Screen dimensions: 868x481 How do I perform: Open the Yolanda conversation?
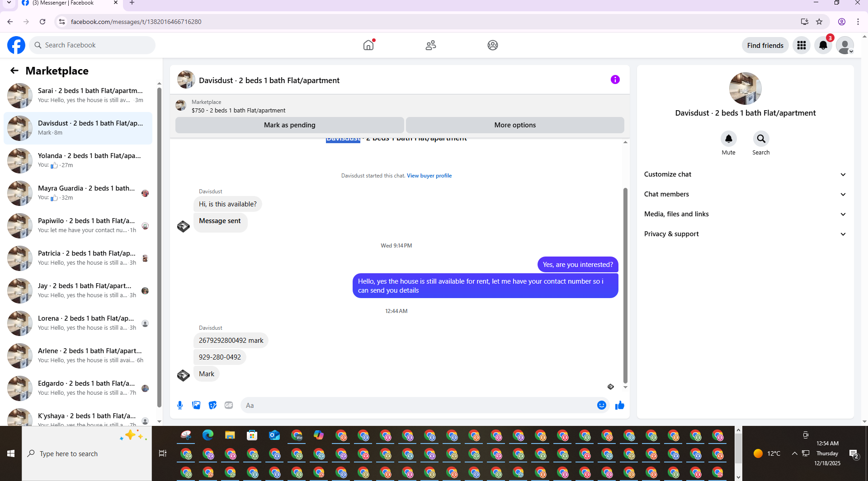coord(78,161)
